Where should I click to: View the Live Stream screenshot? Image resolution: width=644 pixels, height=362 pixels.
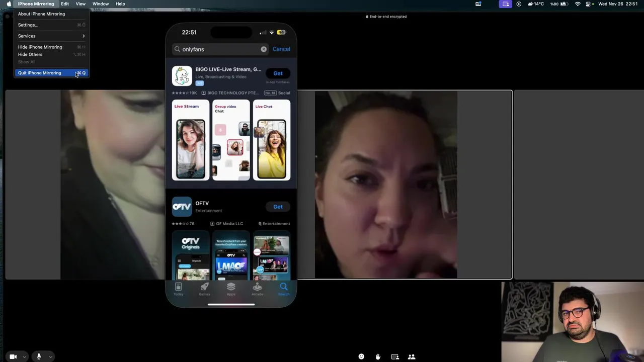(191, 140)
